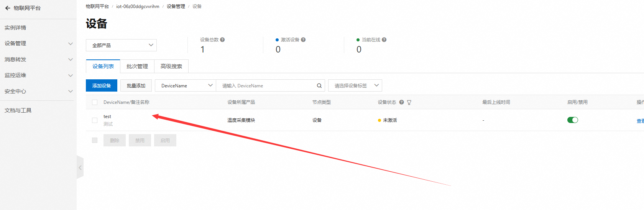Viewport: 644px width, 210px height.
Task: Select the checkbox for the test device row
Action: coord(95,120)
